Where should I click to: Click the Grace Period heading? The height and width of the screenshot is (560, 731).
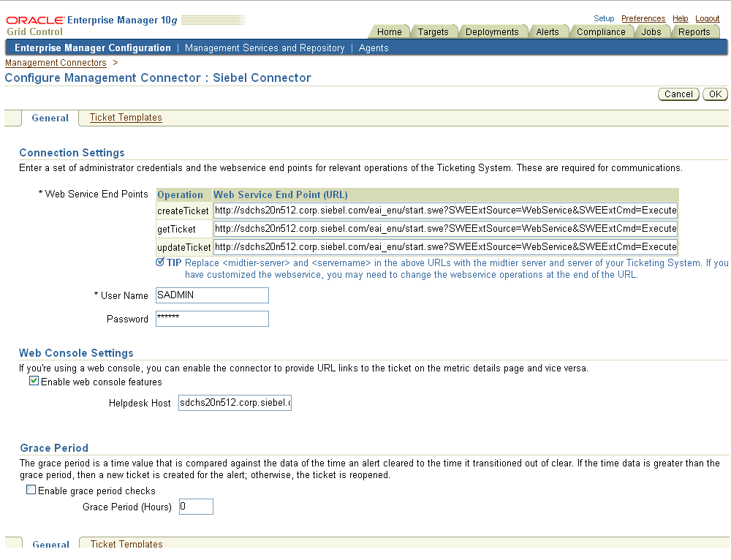54,448
